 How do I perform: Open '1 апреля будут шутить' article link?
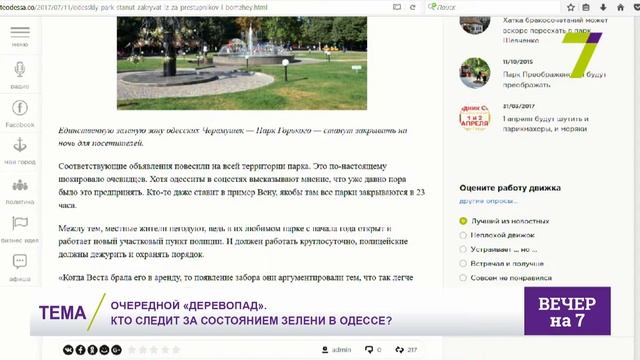click(x=545, y=124)
